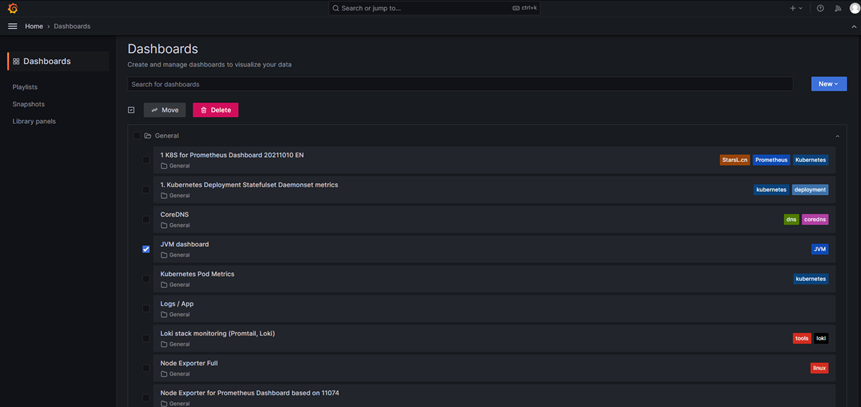Open the Help question-mark icon

point(820,8)
